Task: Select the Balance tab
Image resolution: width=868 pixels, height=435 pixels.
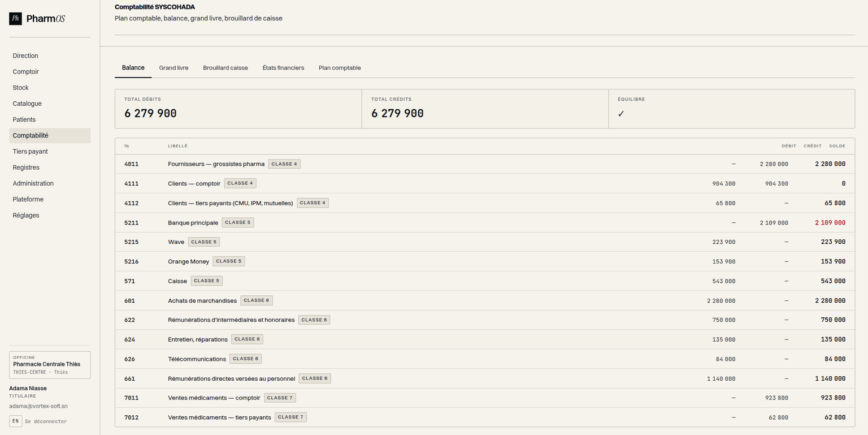Action: (133, 67)
